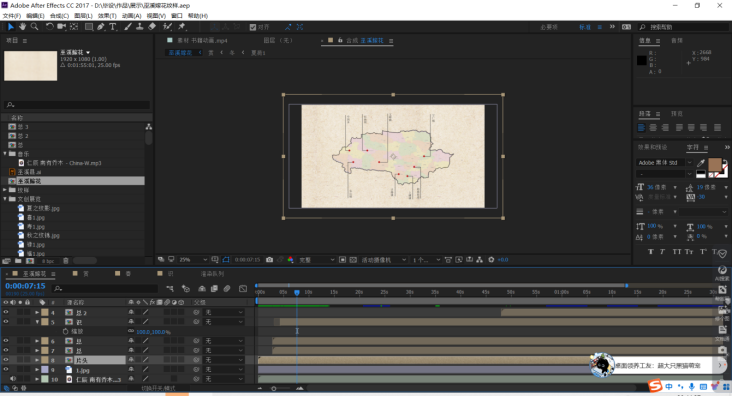Select the Zoom magnifier tool
The height and width of the screenshot is (396, 732).
tap(35, 27)
